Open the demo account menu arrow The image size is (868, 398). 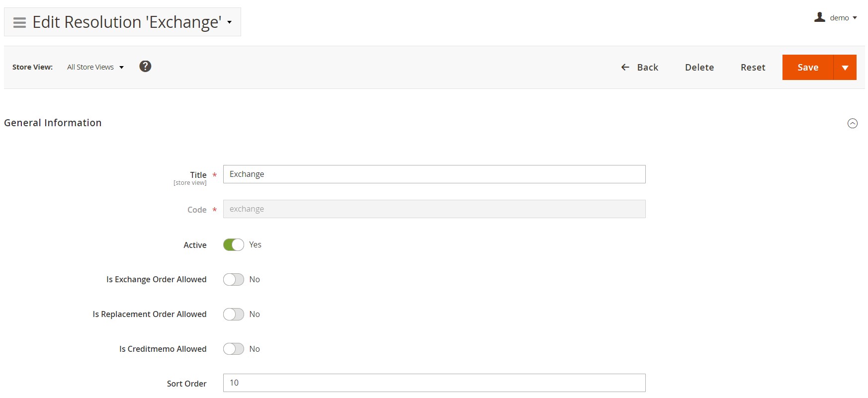[855, 18]
